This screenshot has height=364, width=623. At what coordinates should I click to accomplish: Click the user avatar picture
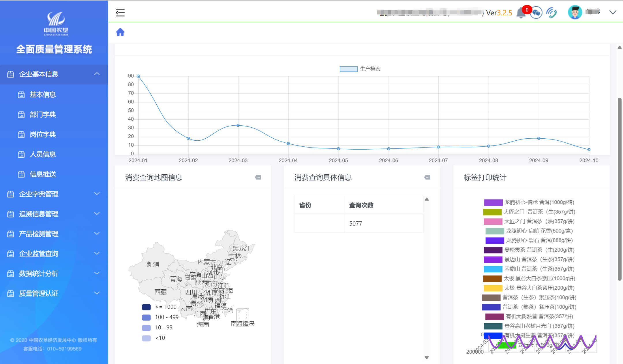pos(575,12)
